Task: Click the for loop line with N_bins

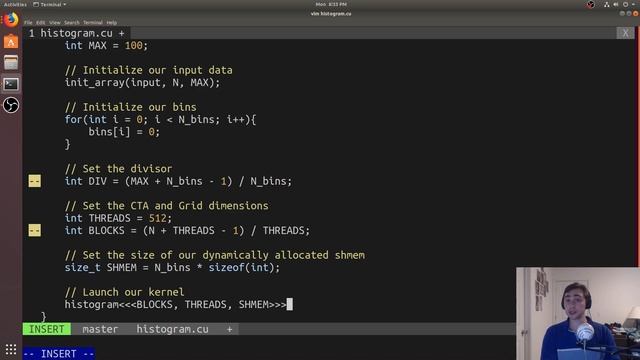Action: tap(160, 120)
